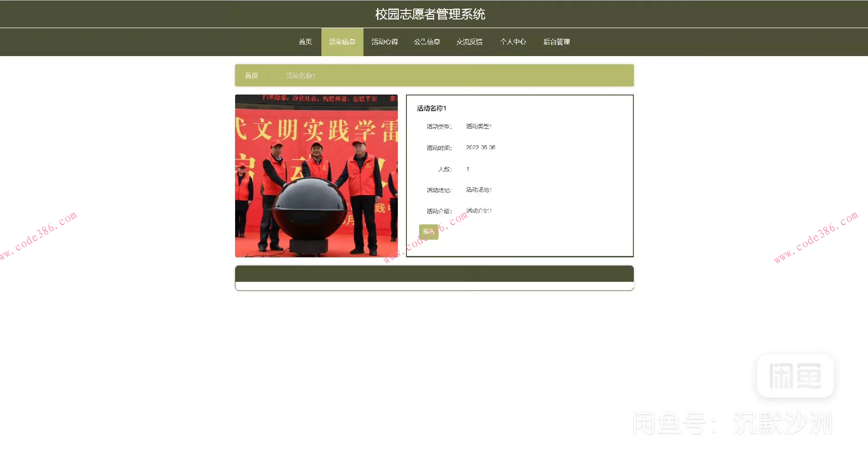Open the 交流反馈 navigation item
Viewport: 868px width, 474px height.
coord(470,42)
